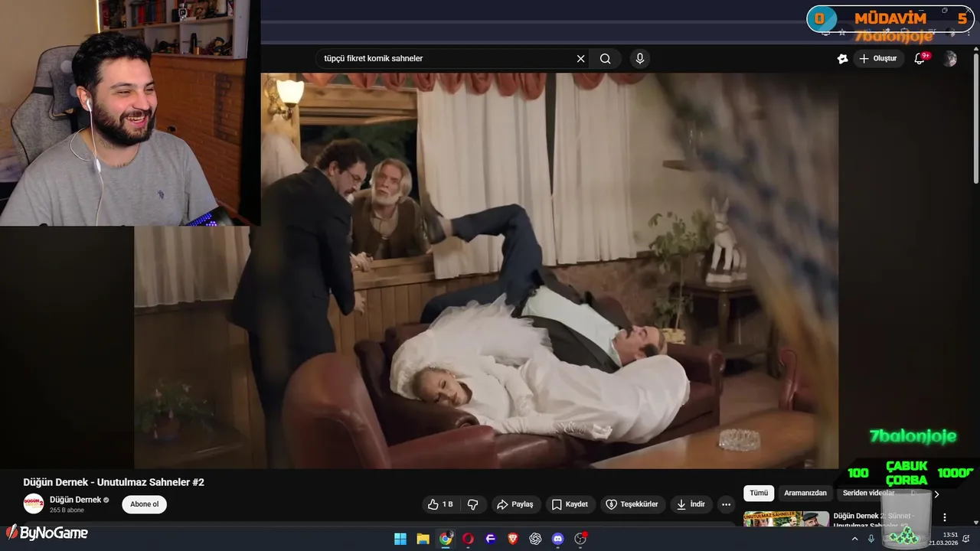Open the Windows Start menu

click(400, 539)
